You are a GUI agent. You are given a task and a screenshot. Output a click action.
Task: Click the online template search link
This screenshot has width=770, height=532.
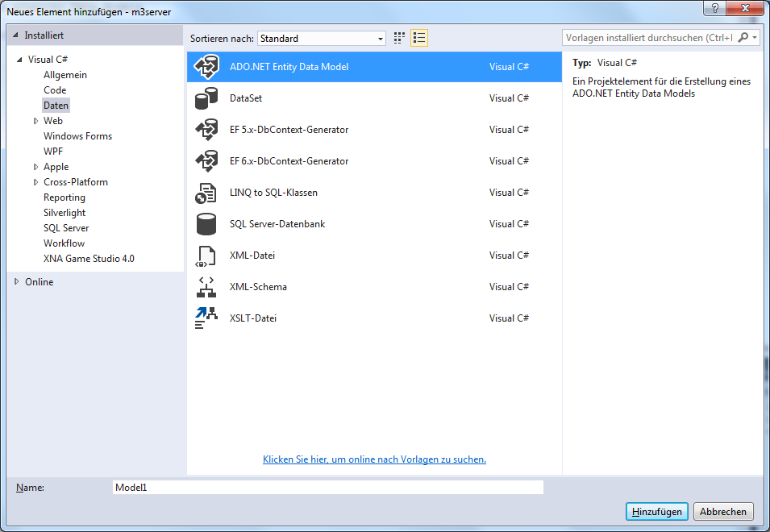374,459
